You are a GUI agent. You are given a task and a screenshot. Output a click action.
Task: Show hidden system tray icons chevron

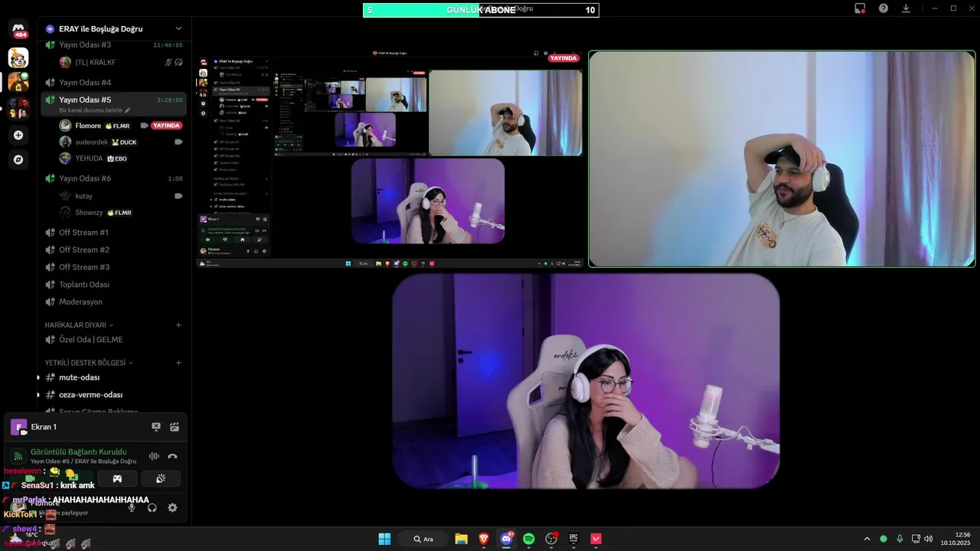click(x=867, y=539)
